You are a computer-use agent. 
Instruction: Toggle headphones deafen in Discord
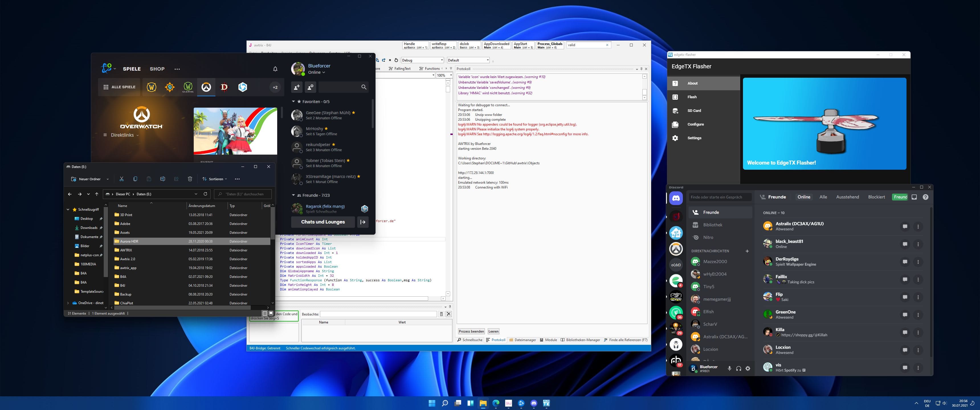pyautogui.click(x=738, y=368)
